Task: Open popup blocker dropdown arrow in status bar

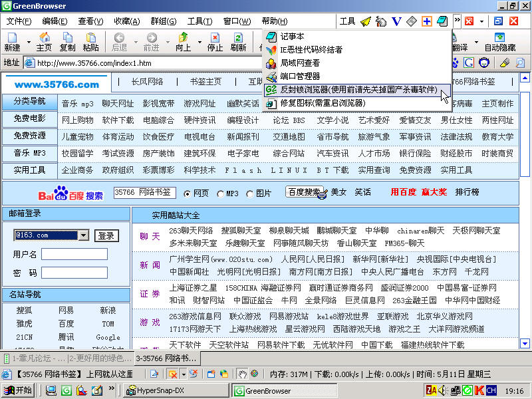Action: pyautogui.click(x=184, y=374)
